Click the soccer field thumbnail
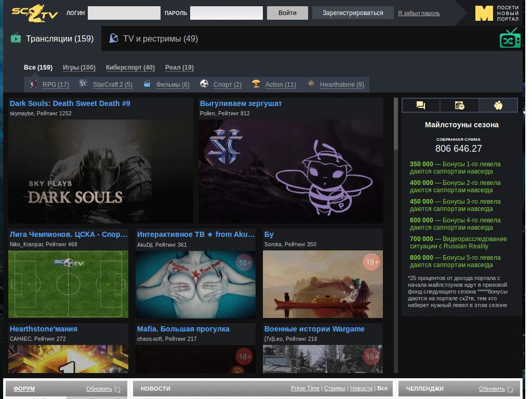Screen dimensions: 532x399 pyautogui.click(x=68, y=284)
